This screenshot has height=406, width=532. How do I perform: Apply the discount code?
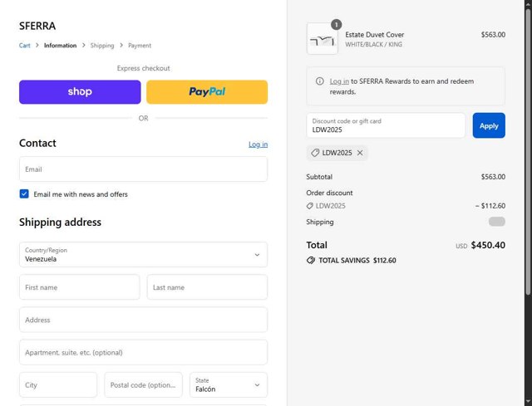[489, 125]
